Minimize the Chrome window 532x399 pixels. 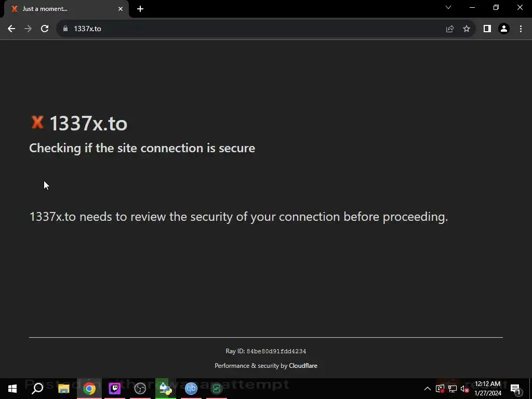pos(472,7)
